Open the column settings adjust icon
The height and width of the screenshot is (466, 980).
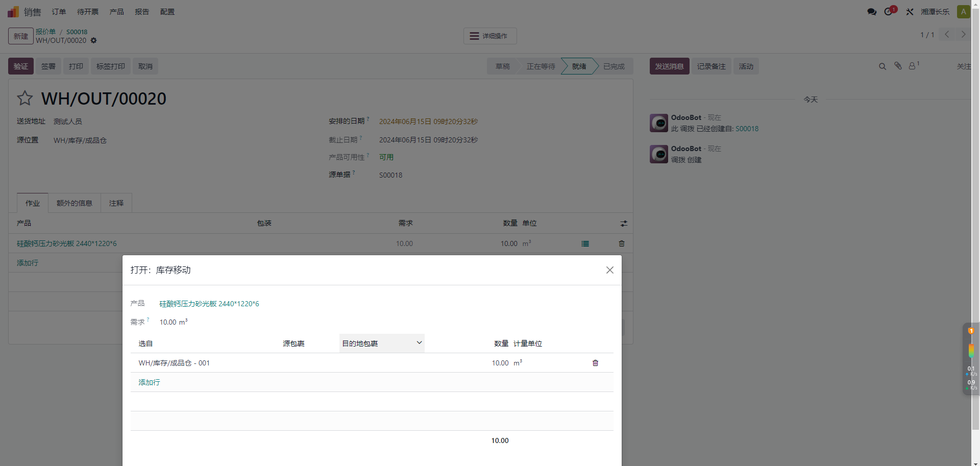[624, 224]
